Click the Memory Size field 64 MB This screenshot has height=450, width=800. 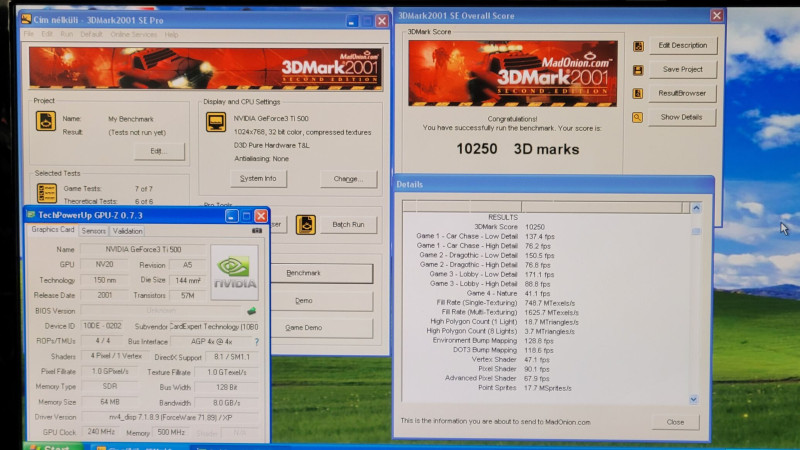point(109,402)
